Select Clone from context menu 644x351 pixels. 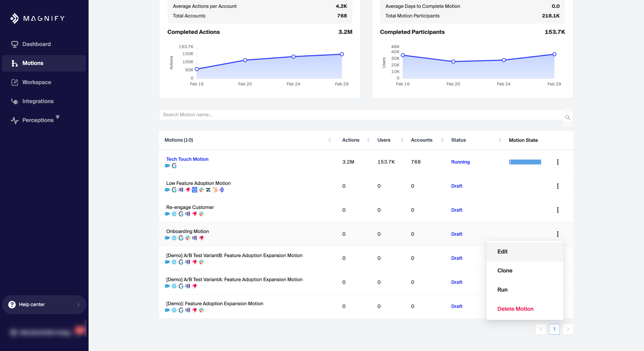pyautogui.click(x=505, y=270)
